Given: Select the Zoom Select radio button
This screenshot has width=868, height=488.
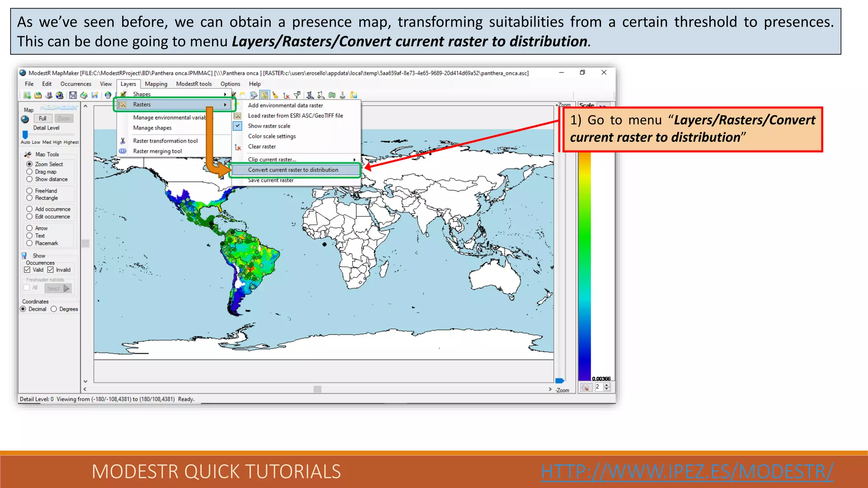Looking at the screenshot, I should click(29, 164).
